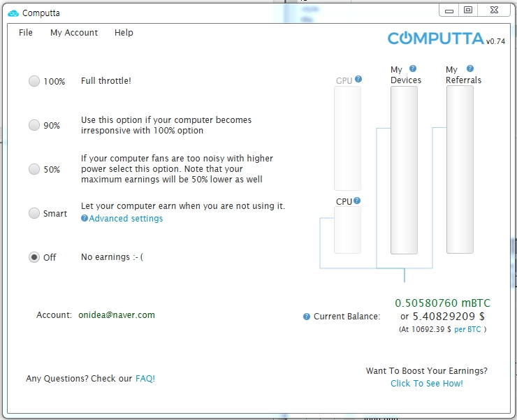Click the help icon next to GPU

pos(358,80)
